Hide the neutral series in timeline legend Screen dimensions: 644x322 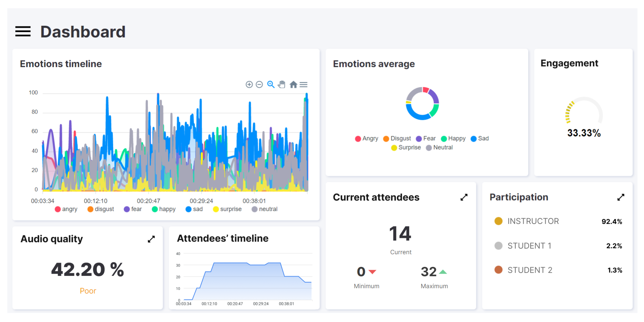(265, 209)
